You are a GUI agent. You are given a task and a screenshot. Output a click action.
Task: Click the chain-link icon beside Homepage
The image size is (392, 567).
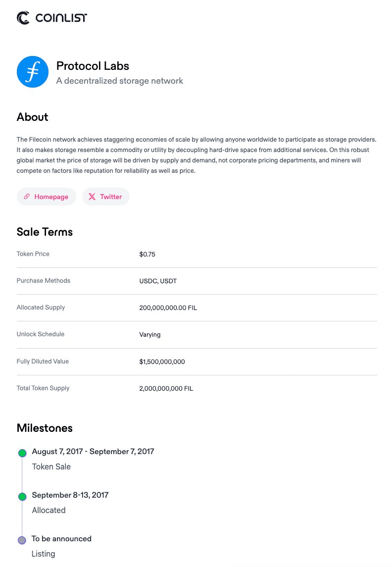27,197
